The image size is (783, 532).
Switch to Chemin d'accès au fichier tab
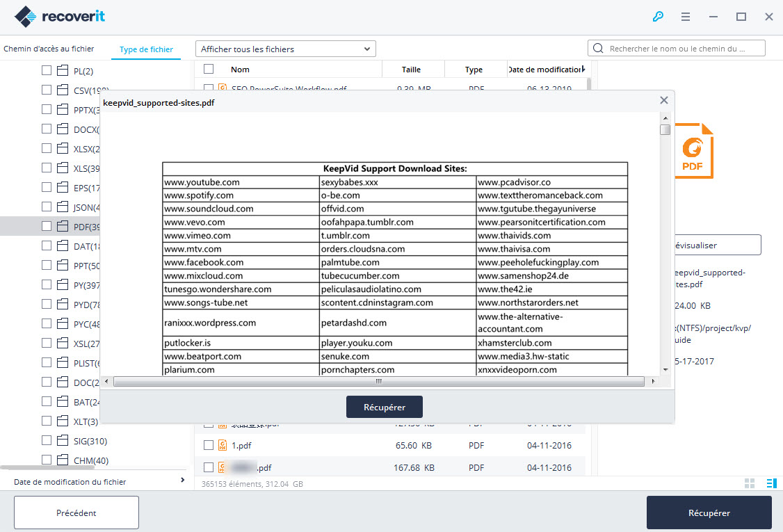[x=49, y=49]
